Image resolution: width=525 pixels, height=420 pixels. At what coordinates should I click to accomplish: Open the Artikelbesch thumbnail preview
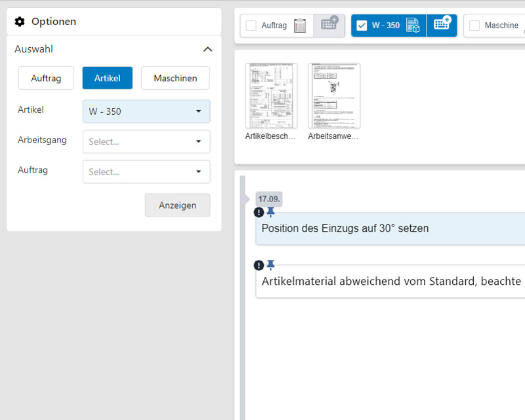coord(270,95)
